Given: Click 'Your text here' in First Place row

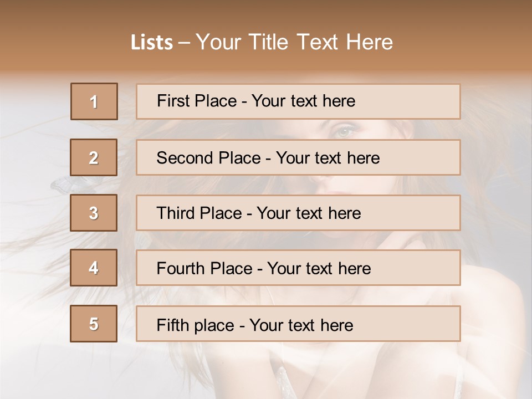Looking at the screenshot, I should pos(303,101).
